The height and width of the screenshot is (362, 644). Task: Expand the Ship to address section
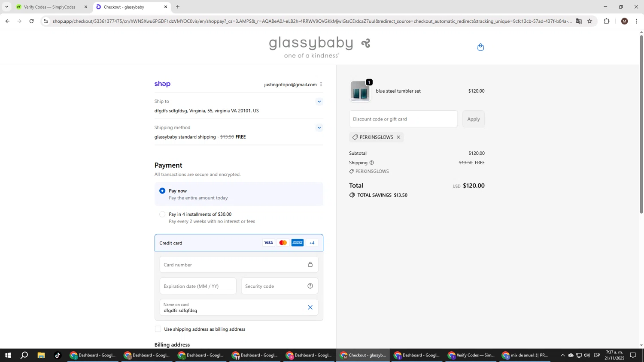(319, 102)
